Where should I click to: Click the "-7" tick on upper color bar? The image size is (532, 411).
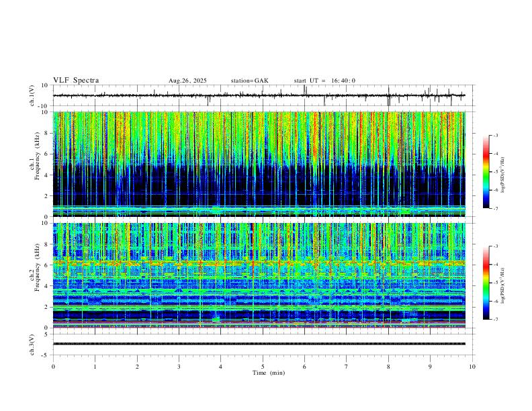coord(495,209)
